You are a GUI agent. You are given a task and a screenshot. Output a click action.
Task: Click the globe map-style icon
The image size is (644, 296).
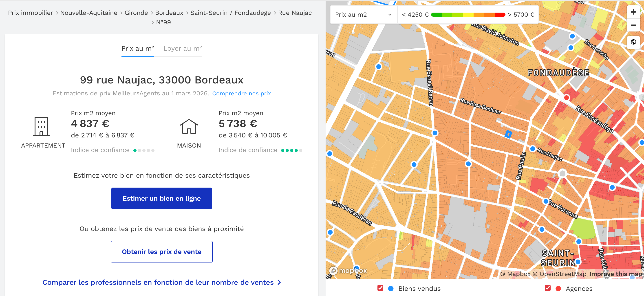633,42
